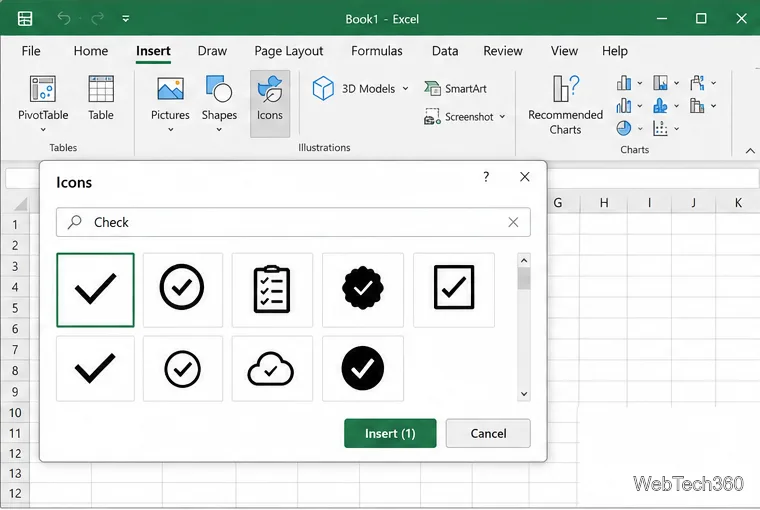Image resolution: width=760 pixels, height=510 pixels.
Task: Select the second-row thin circle checkmark icon
Action: [182, 368]
